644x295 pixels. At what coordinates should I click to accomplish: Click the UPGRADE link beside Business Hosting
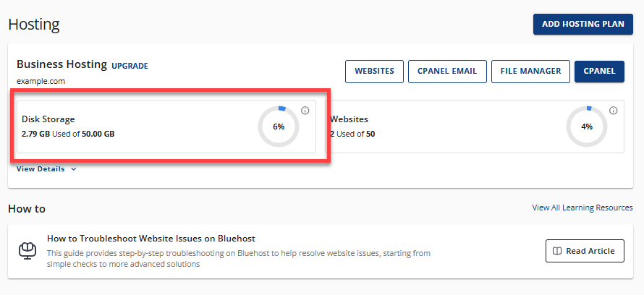click(x=130, y=66)
